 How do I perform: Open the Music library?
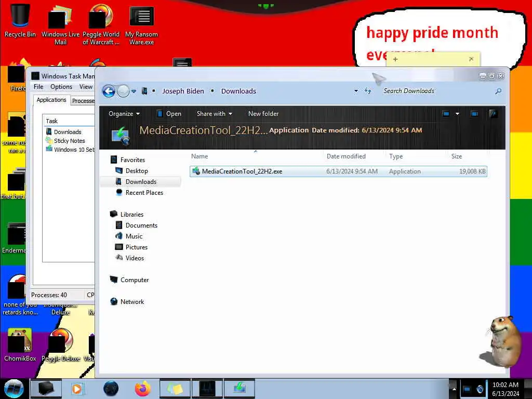coord(129,236)
